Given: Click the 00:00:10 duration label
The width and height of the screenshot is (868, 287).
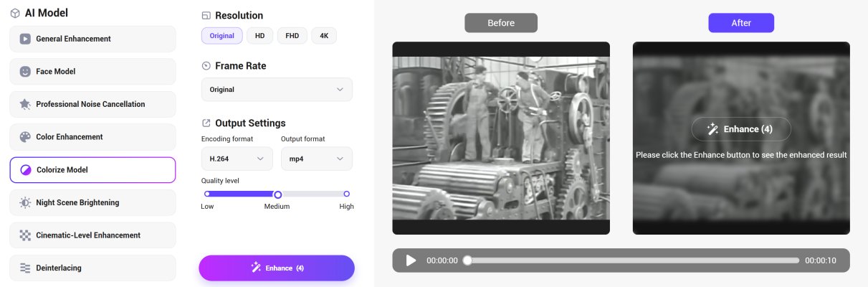Looking at the screenshot, I should pos(821,260).
